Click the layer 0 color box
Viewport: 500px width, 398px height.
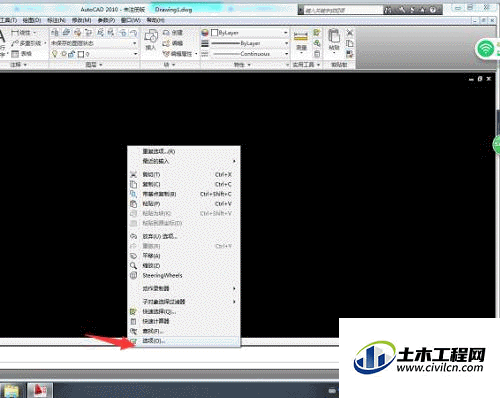[x=81, y=54]
